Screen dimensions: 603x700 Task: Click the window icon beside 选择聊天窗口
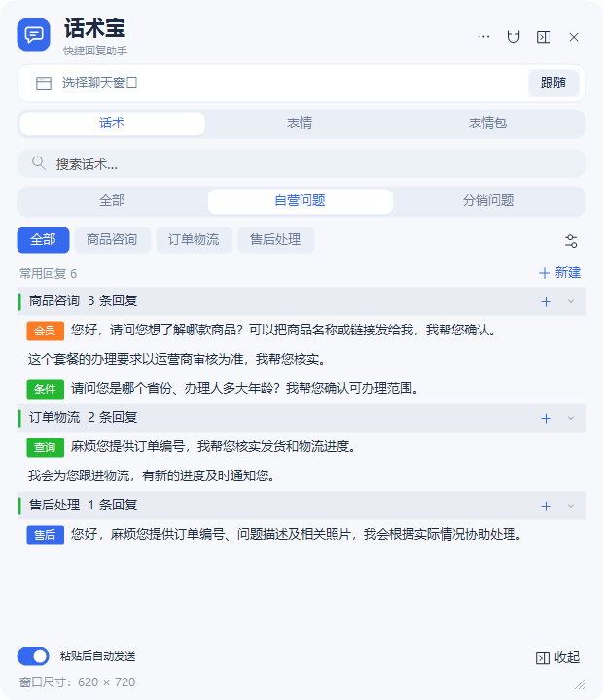pos(44,83)
